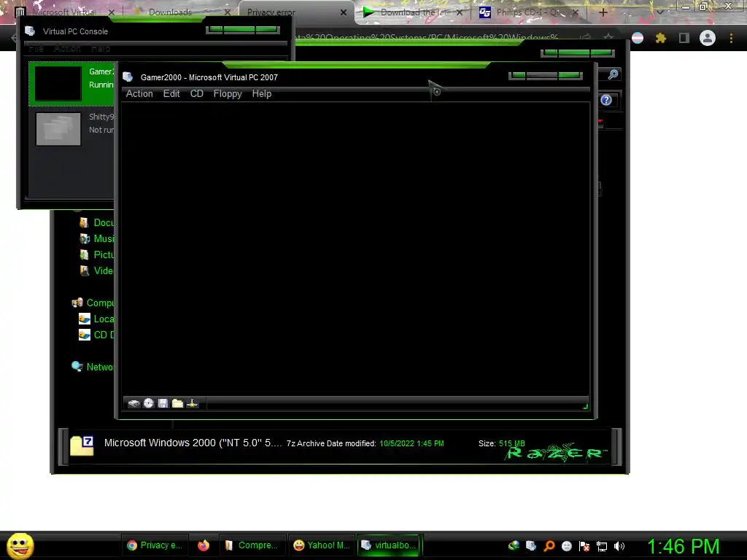This screenshot has height=560, width=747.
Task: Open the Action menu in Virtual PC
Action: click(x=139, y=94)
